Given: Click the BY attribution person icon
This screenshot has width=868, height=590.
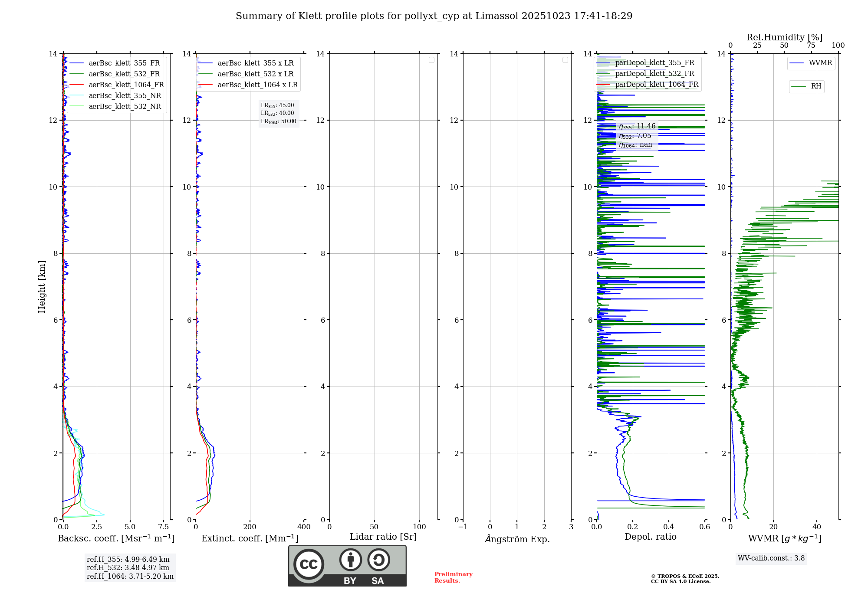Looking at the screenshot, I should (x=350, y=560).
